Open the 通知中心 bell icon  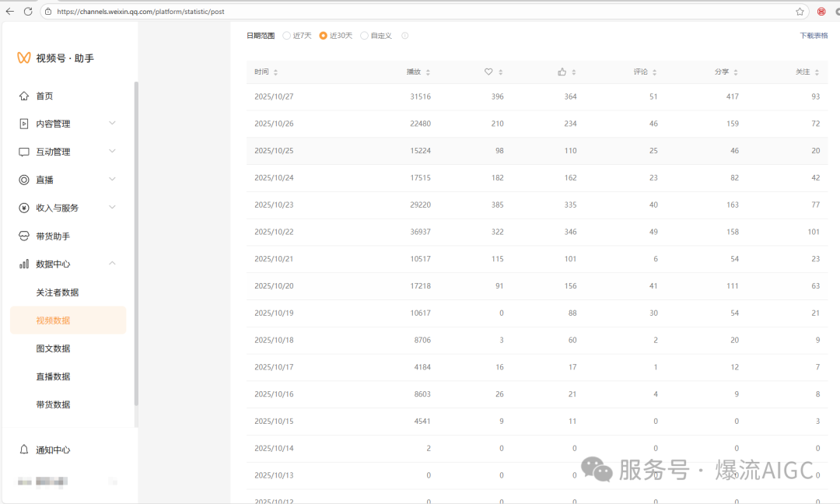[24, 450]
